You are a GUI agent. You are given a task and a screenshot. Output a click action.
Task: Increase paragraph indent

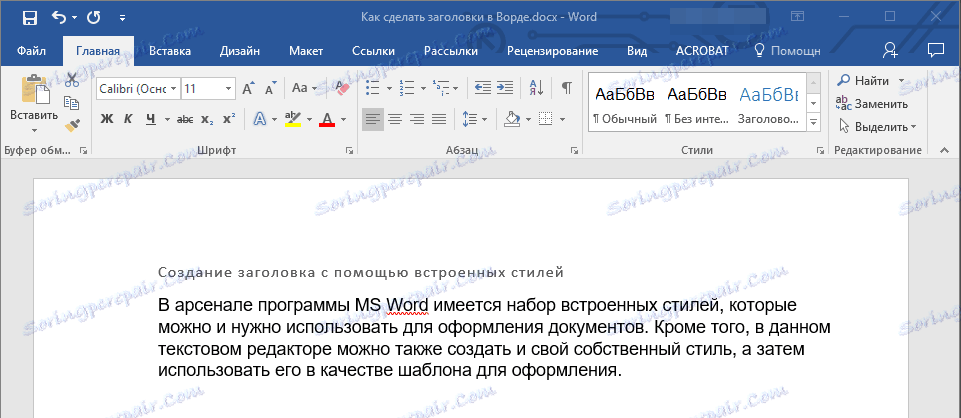tap(504, 88)
